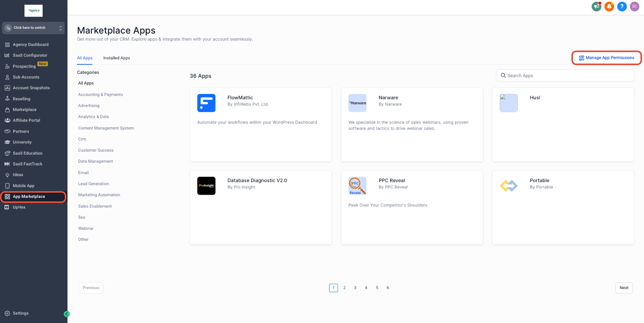
Task: Click the Agency Dashboard sidebar icon
Action: coord(7,45)
